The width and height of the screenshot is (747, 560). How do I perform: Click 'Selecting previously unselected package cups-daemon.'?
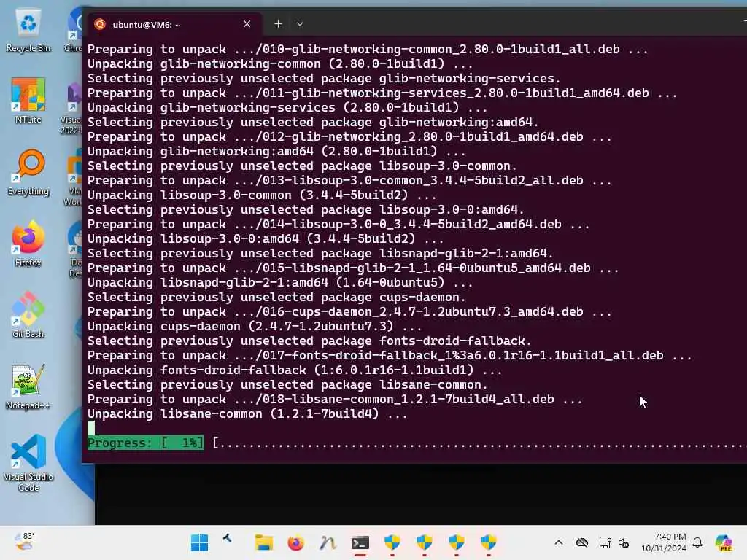276,297
